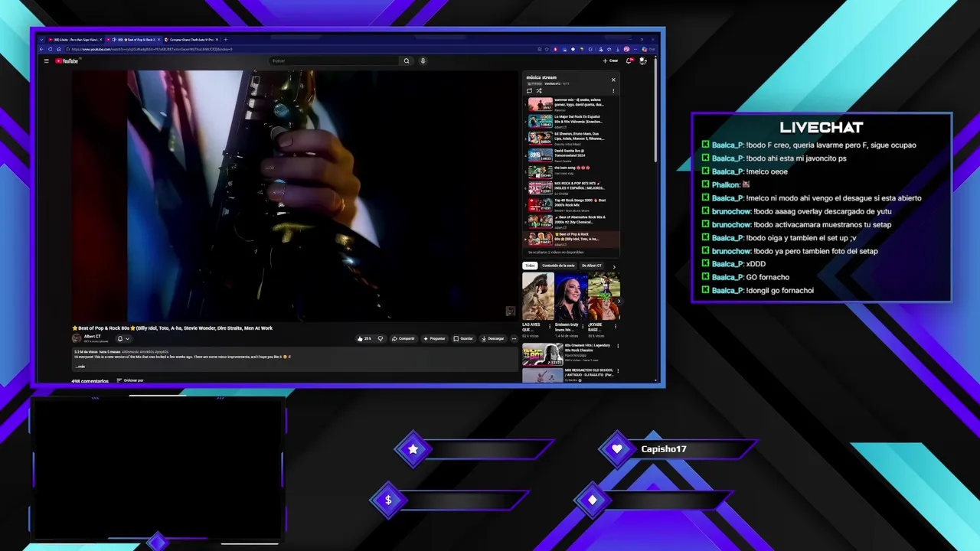
Task: Open more video actions ellipsis
Action: click(514, 338)
